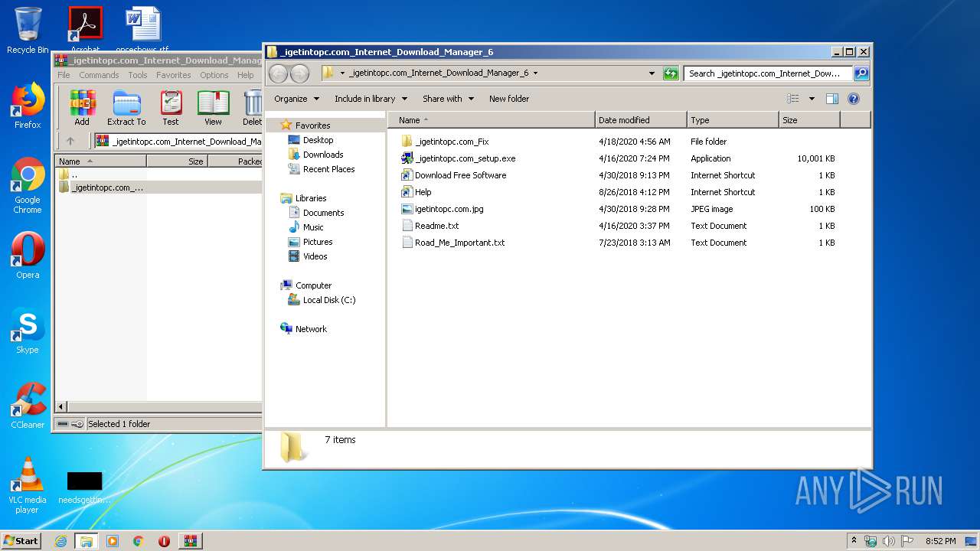
Task: Select Recent Places in navigation pane
Action: 321,169
